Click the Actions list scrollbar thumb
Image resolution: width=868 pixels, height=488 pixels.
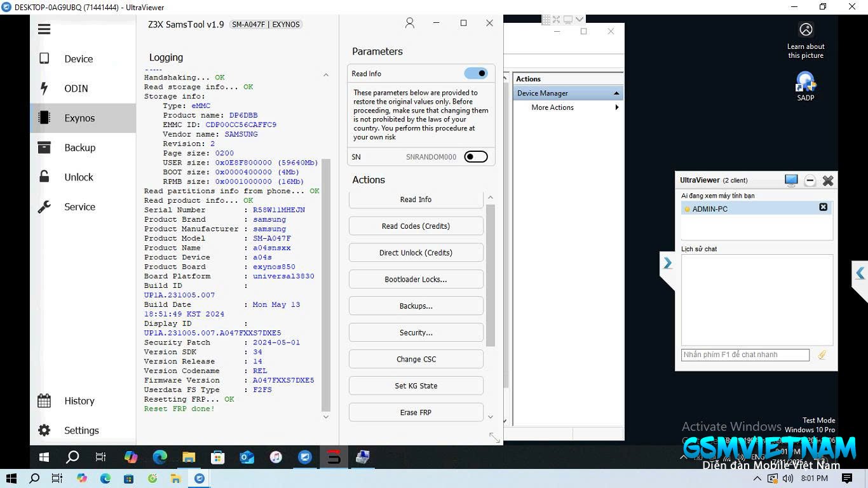click(490, 275)
